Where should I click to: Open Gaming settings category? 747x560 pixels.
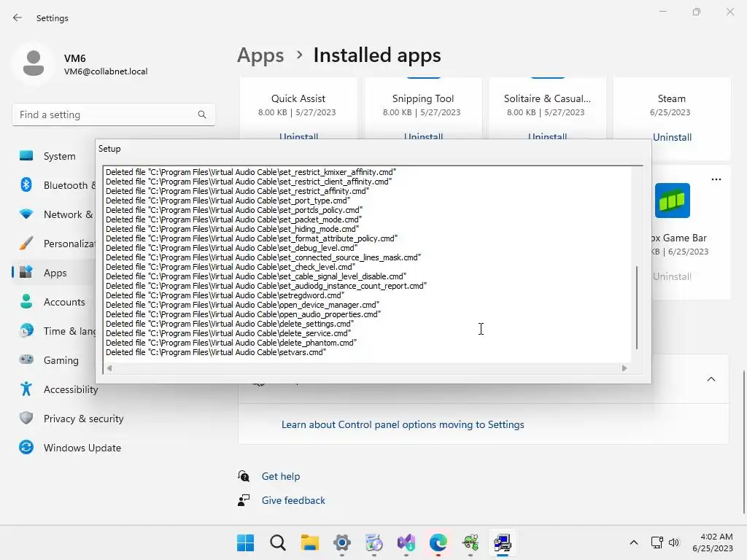55,360
